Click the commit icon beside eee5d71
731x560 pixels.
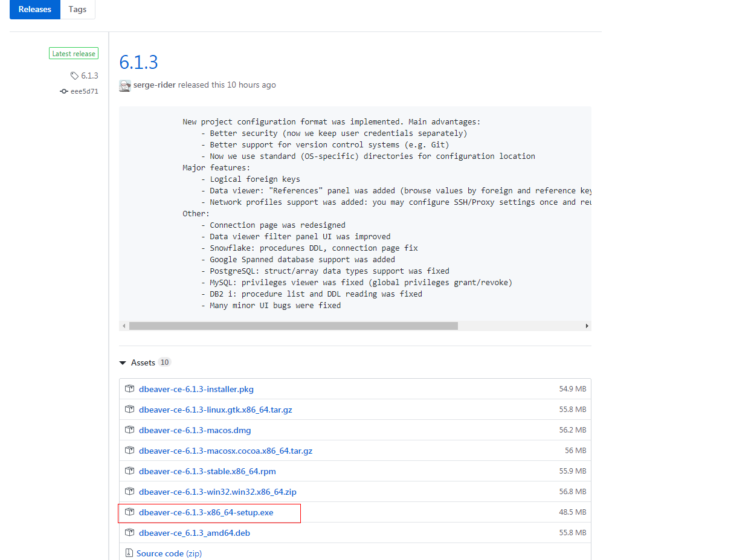click(x=64, y=91)
